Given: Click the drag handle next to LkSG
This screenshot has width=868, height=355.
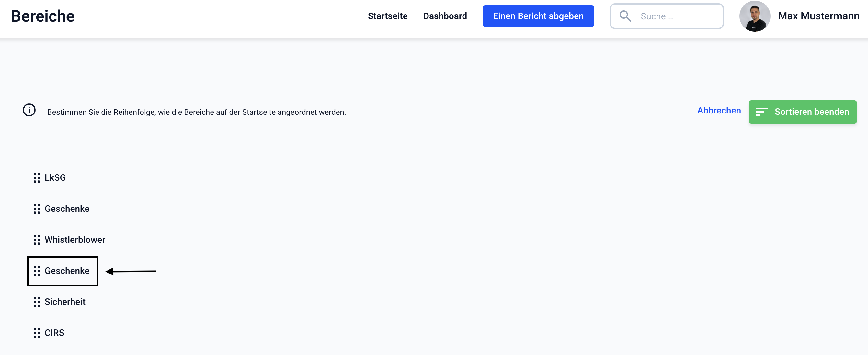Looking at the screenshot, I should point(37,178).
